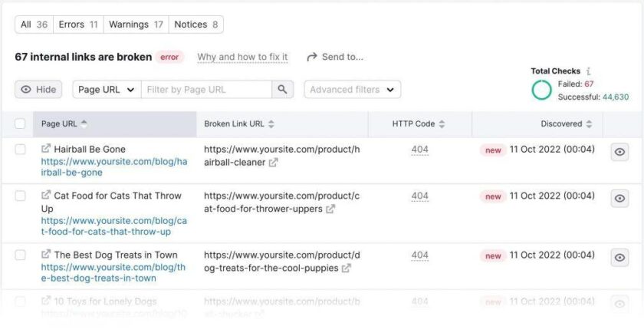Screen dimensions: 644x336
Task: Click the eye icon in Hairball row
Action: pyautogui.click(x=619, y=152)
